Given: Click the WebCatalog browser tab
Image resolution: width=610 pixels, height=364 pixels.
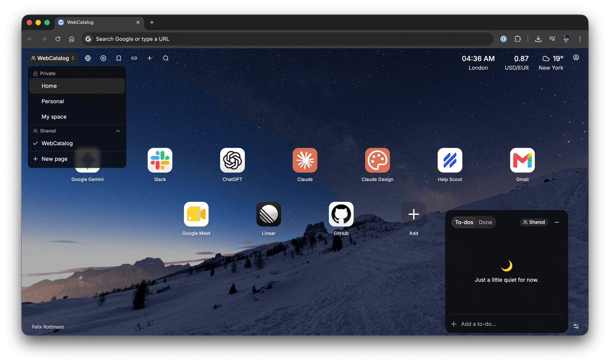Looking at the screenshot, I should (99, 22).
